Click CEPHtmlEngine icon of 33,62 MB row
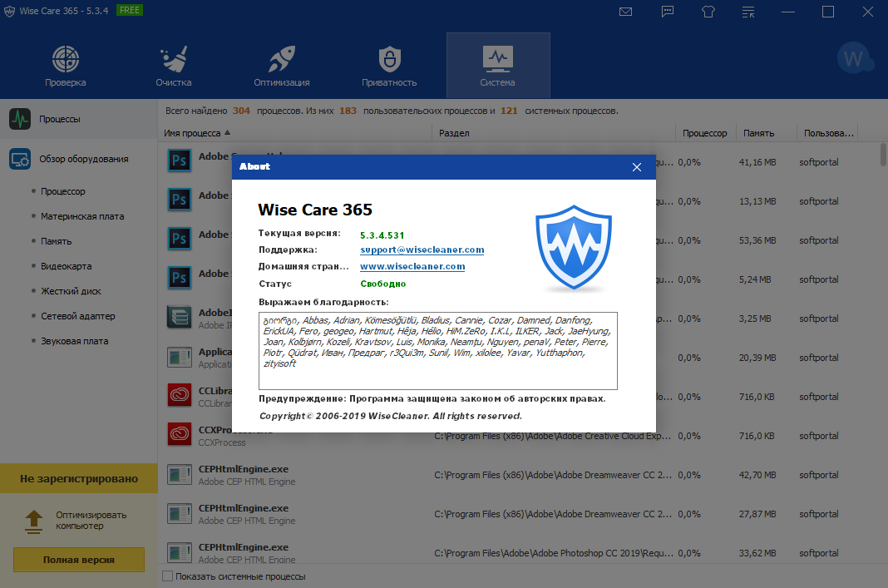 (180, 553)
